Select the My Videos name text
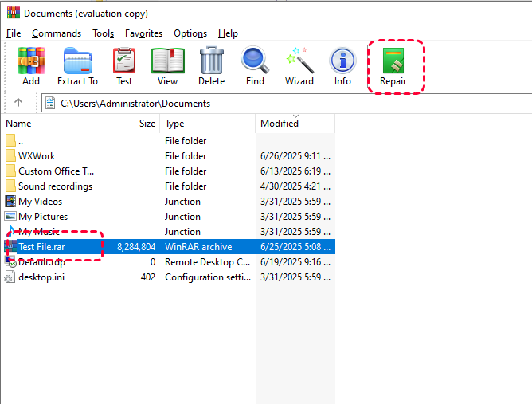Viewport: 532px width, 404px height. click(41, 202)
